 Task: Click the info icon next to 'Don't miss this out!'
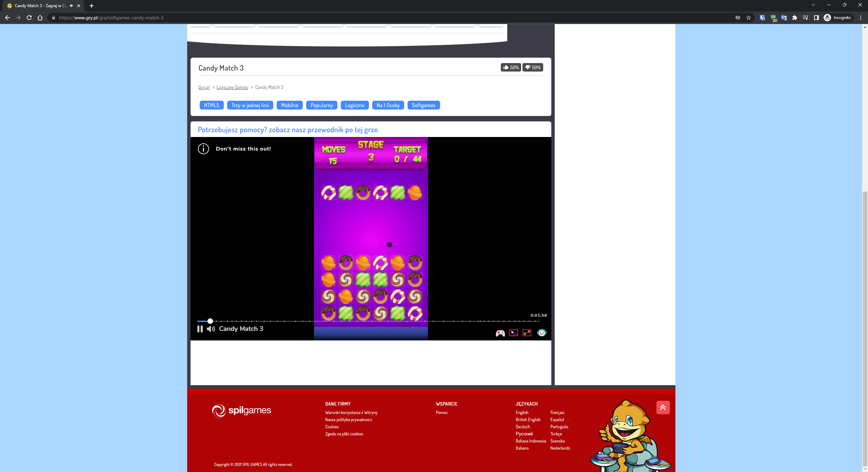(x=203, y=149)
